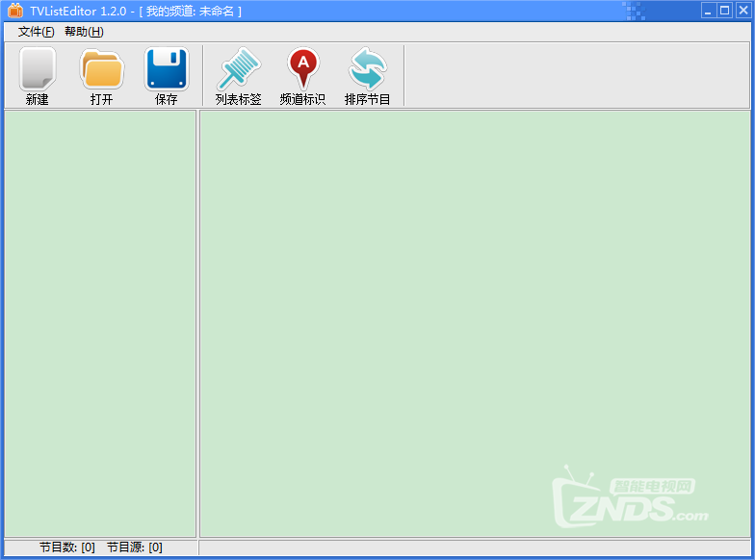755x560 pixels.
Task: Select the 列表标签 pushpin tool
Action: coord(239,75)
